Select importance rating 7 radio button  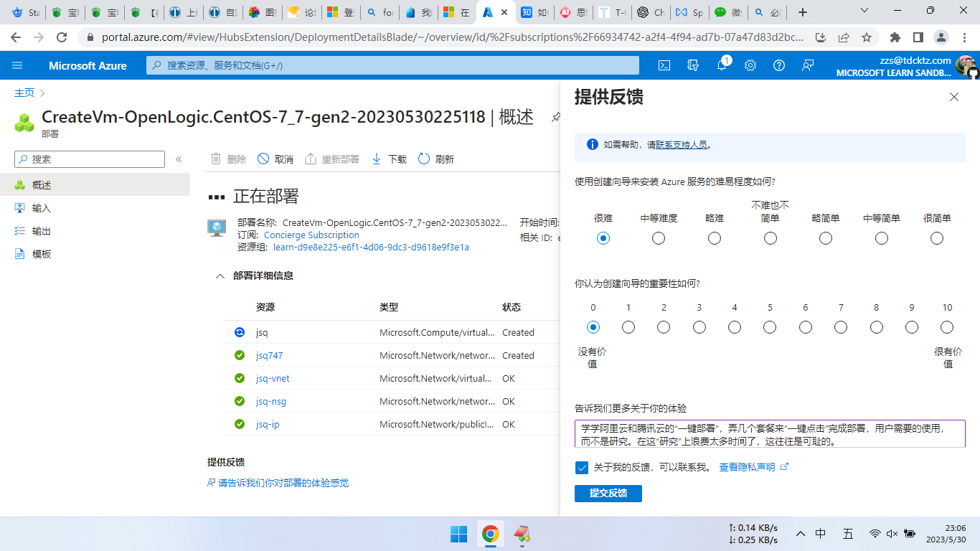841,327
